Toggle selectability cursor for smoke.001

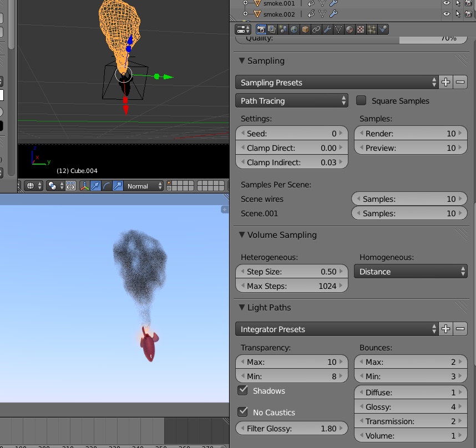pyautogui.click(x=458, y=3)
